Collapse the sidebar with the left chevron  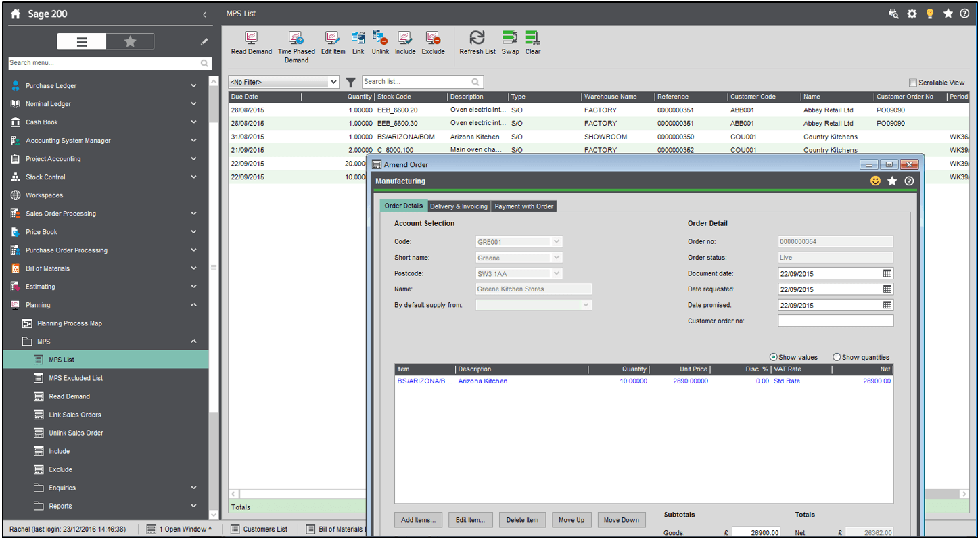pyautogui.click(x=204, y=14)
